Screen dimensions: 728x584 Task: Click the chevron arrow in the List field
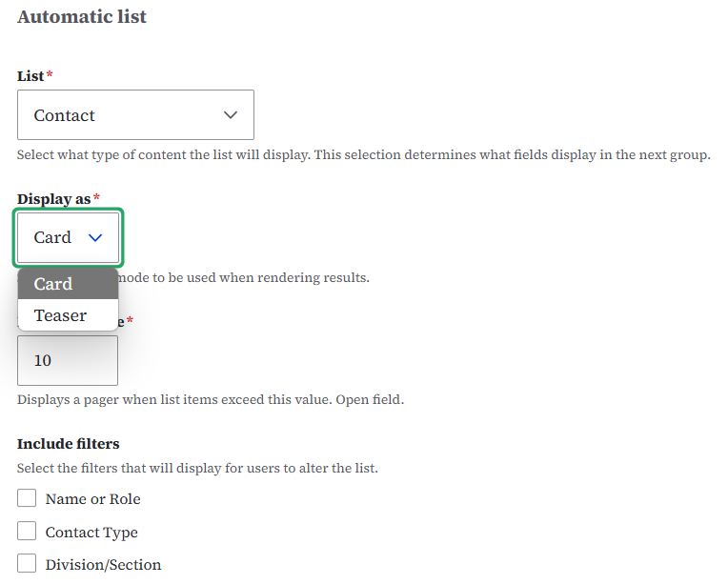tap(230, 115)
